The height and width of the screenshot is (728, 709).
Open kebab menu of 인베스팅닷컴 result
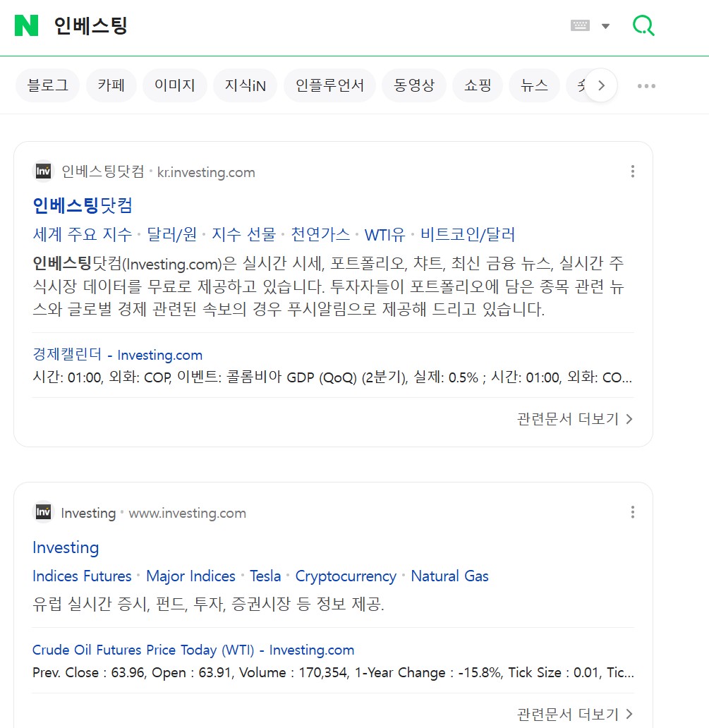pyautogui.click(x=632, y=171)
